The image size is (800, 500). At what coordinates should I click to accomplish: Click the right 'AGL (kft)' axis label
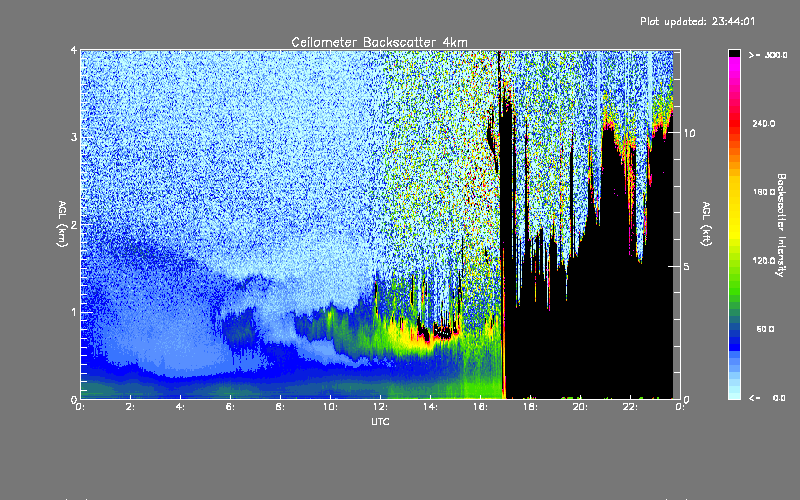[706, 224]
